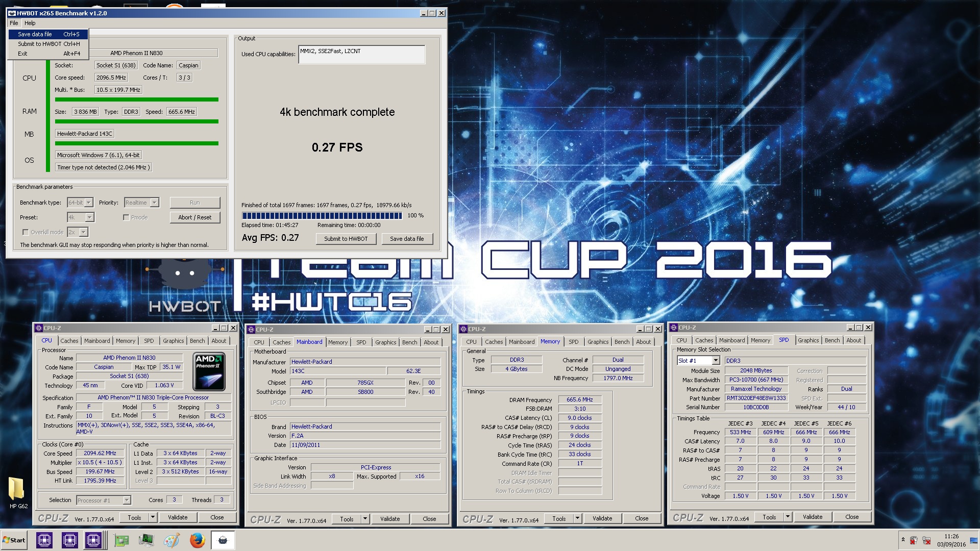
Task: Click the HWBOT x265 Benchmark title bar icon
Action: (x=11, y=13)
